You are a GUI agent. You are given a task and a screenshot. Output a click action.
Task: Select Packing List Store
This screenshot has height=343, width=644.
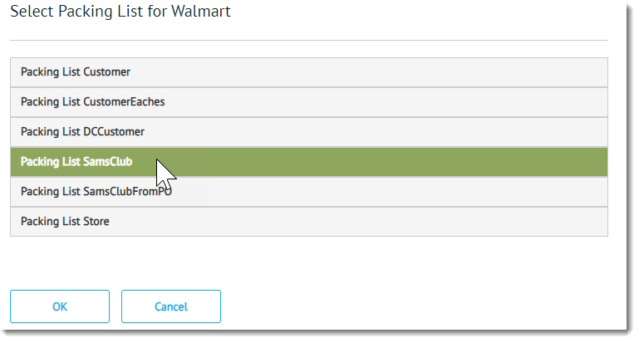pos(308,222)
